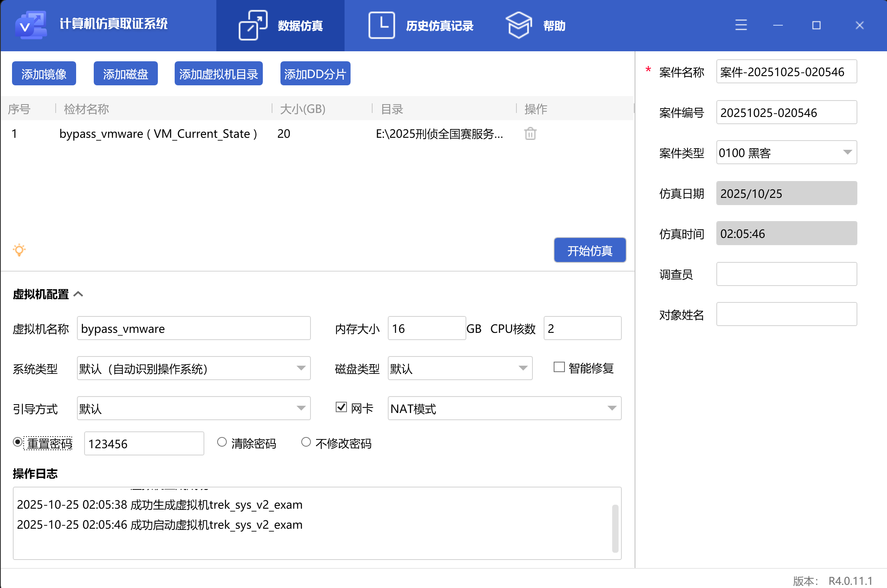Click the trash icon for bypass_vmware row

pyautogui.click(x=530, y=133)
